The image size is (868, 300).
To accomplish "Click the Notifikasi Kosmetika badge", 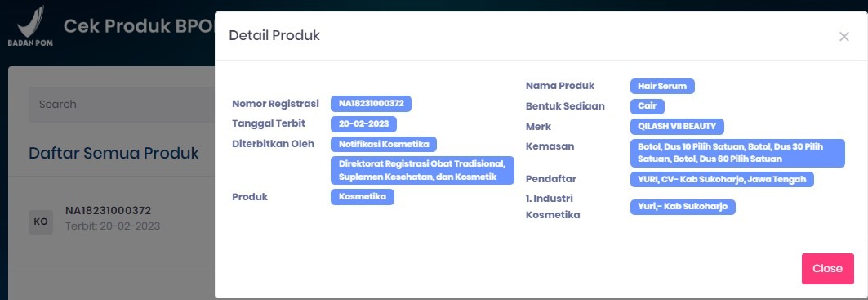I will [x=384, y=144].
